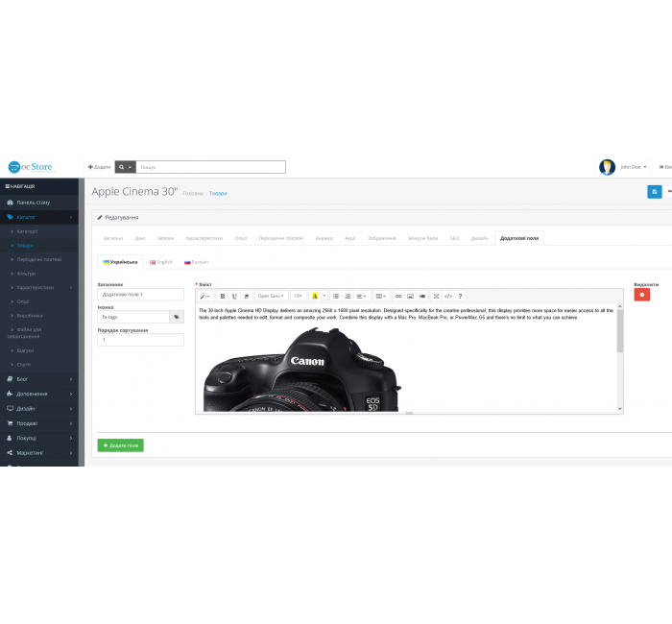Follow the Товари breadcrumb link

click(x=218, y=194)
